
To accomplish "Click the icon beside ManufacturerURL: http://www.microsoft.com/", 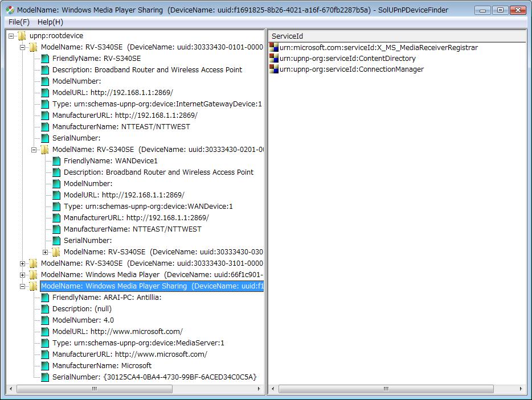I will 45,354.
